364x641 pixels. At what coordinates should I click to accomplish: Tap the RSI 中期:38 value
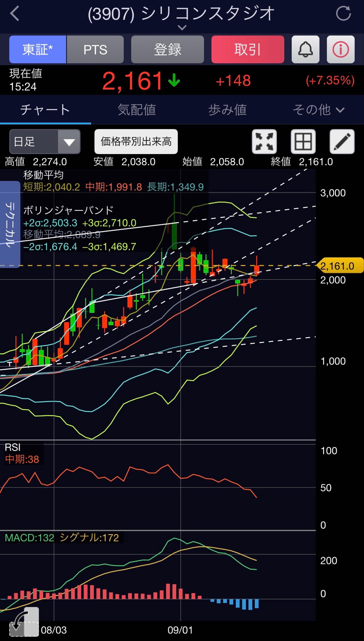coord(22,459)
